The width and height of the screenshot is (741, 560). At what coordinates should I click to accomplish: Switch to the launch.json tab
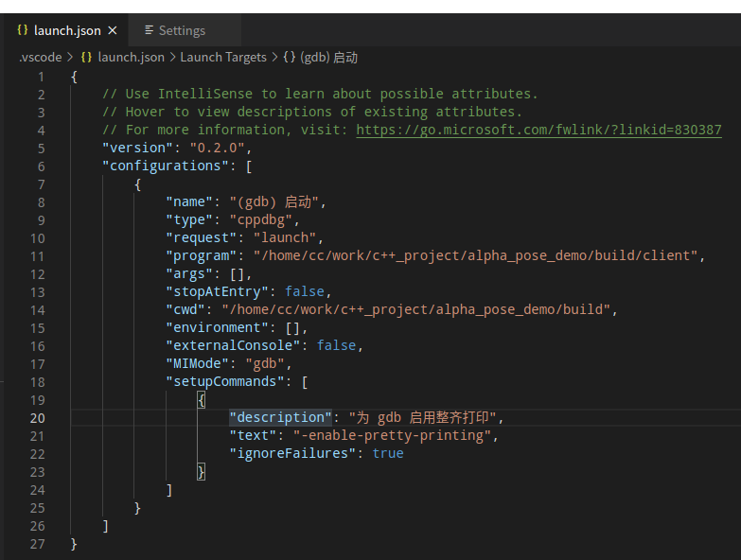coord(67,30)
